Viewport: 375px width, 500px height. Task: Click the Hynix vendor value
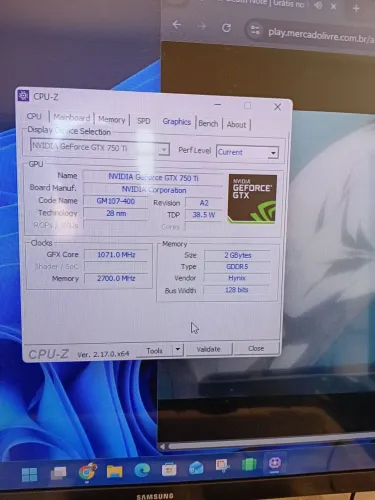point(237,278)
